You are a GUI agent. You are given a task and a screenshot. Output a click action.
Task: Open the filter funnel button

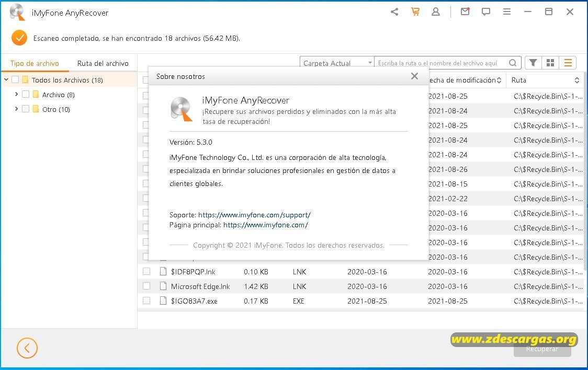point(533,63)
